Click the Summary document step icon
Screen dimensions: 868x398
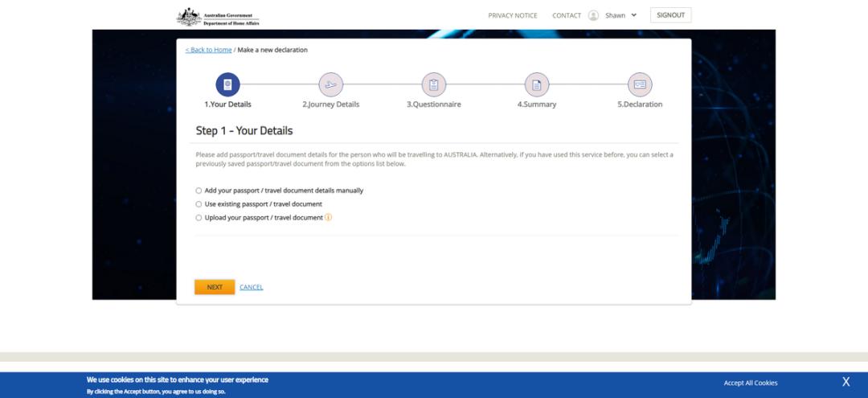point(536,84)
